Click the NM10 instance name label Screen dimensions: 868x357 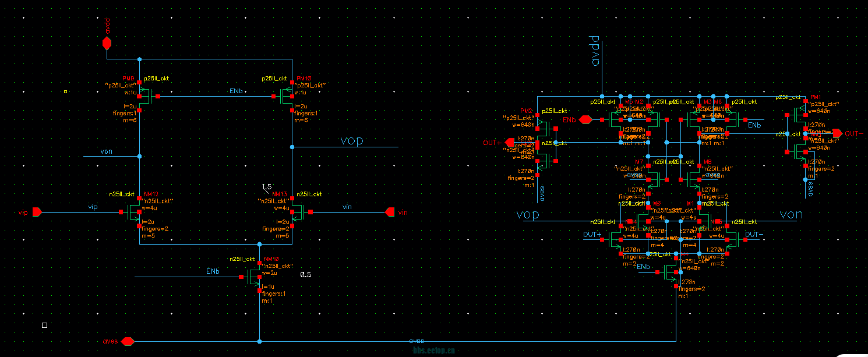coord(271,259)
